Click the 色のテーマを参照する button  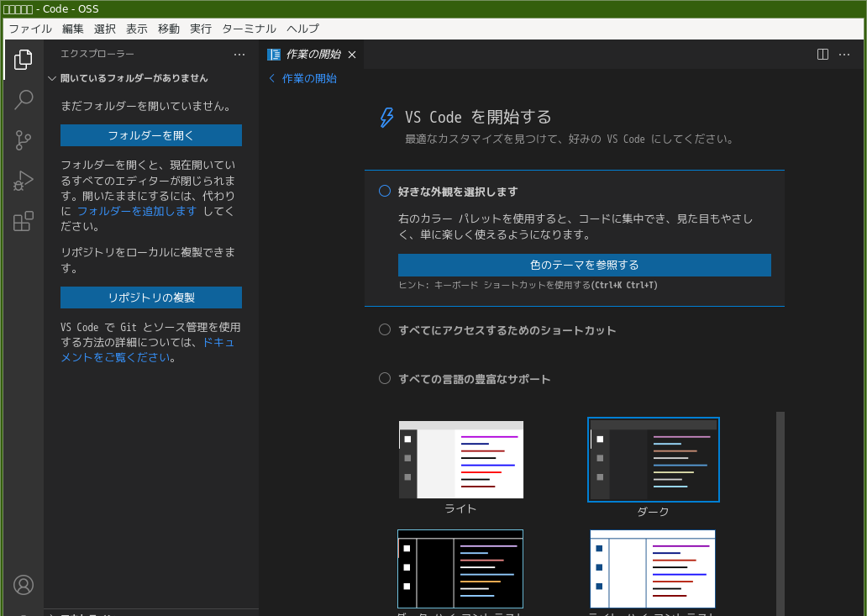click(585, 265)
